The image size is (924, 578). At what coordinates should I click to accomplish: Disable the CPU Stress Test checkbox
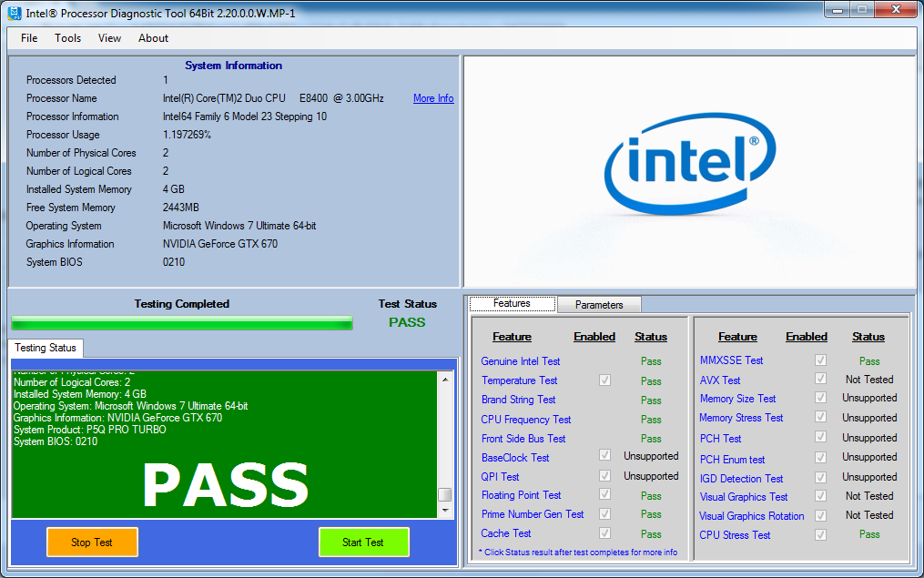tap(821, 535)
